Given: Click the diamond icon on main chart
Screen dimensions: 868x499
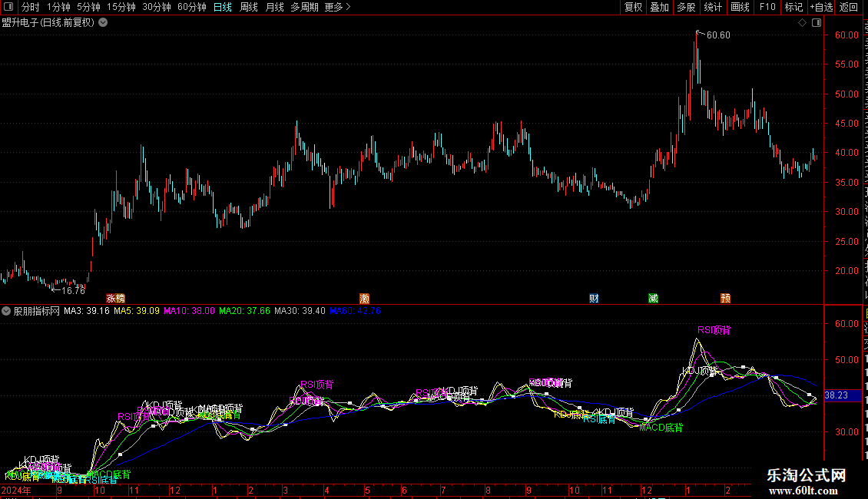Looking at the screenshot, I should (x=802, y=23).
